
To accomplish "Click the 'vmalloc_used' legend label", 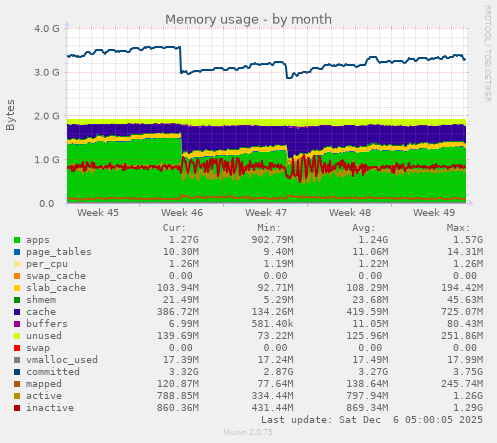I will [x=62, y=360].
